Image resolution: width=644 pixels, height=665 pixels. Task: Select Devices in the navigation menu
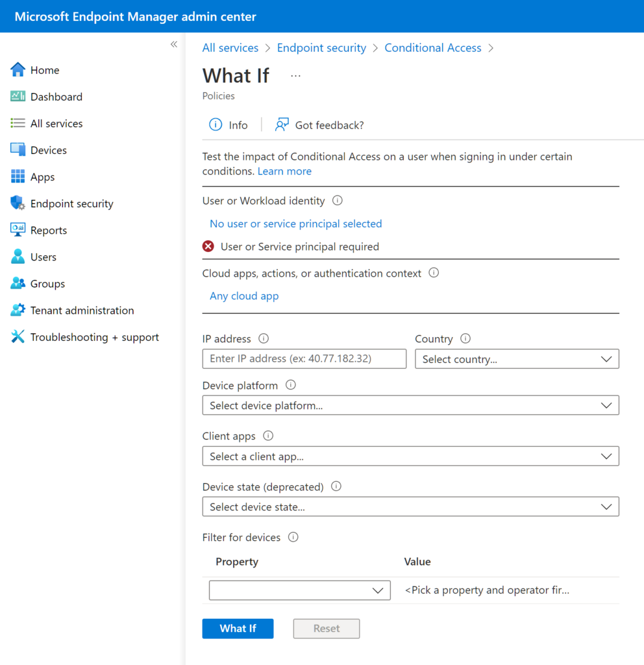48,150
